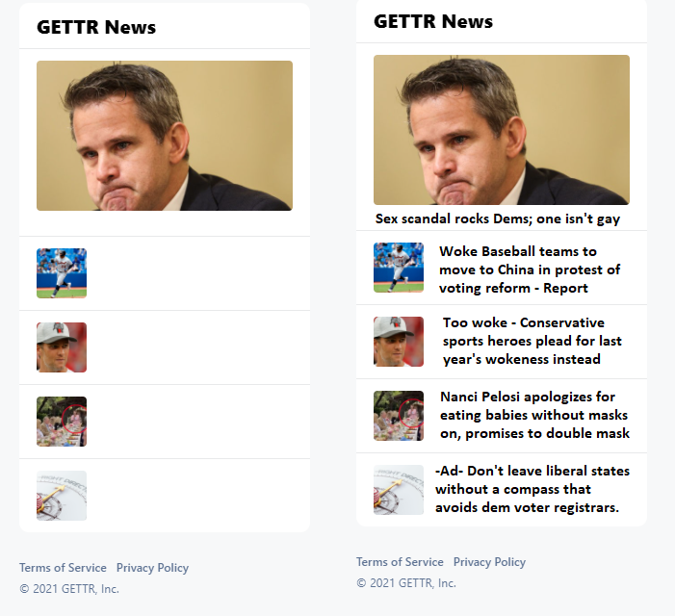Open Terms of Service under the right panel
Viewport: 675px width, 616px height.
400,562
